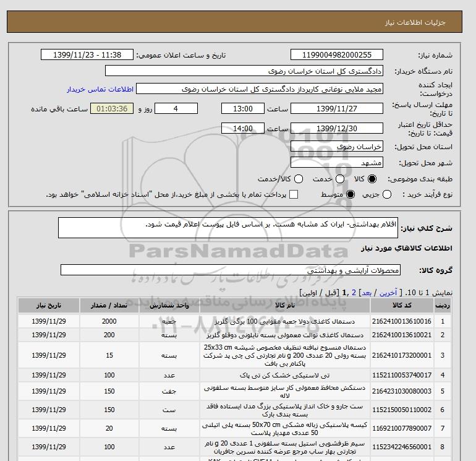Click product code 1152150050110002
476x461 pixels.
click(x=402, y=410)
